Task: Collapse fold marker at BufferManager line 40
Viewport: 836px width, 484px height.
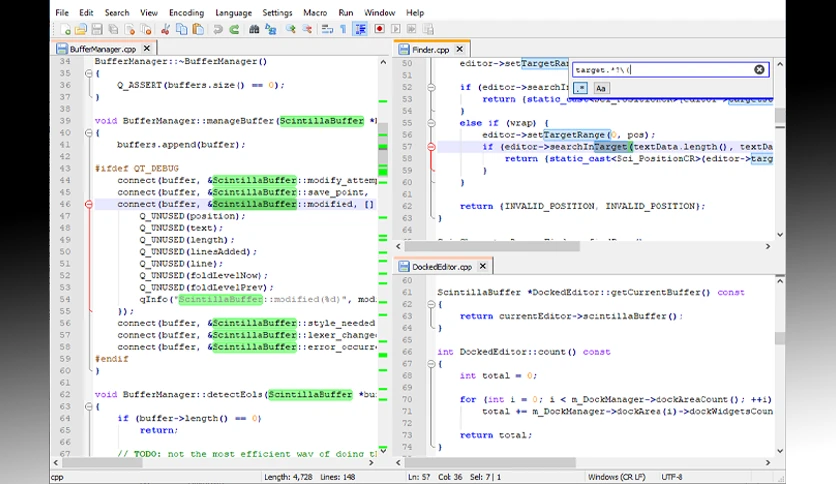Action: coord(89,133)
